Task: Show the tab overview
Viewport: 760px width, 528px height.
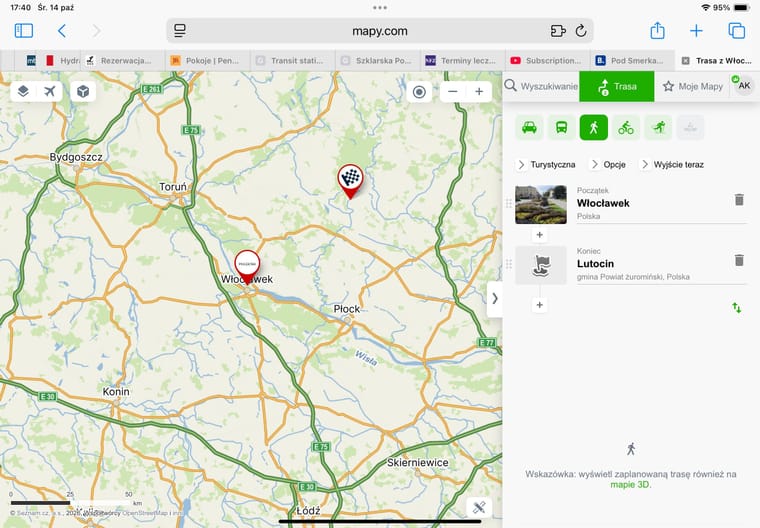Action: tap(737, 31)
